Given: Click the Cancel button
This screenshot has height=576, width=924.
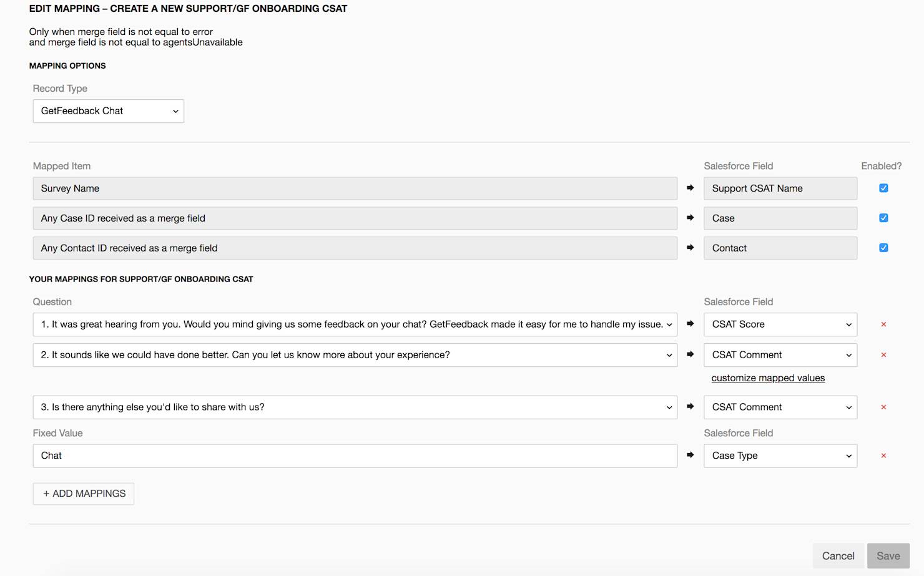Looking at the screenshot, I should pos(838,556).
